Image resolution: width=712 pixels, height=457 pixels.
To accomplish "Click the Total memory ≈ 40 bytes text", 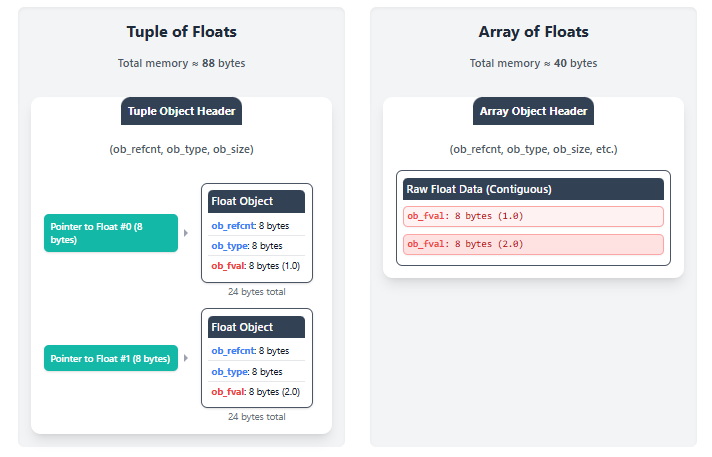I will [x=533, y=63].
